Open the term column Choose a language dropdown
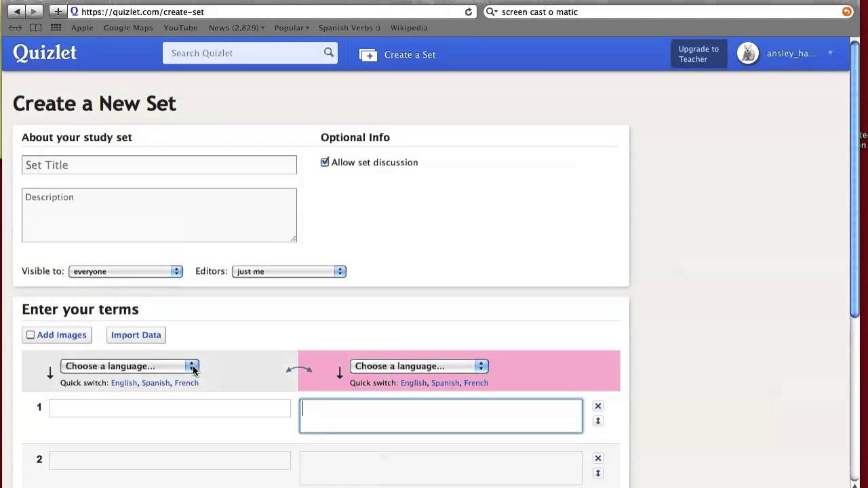 [x=130, y=366]
